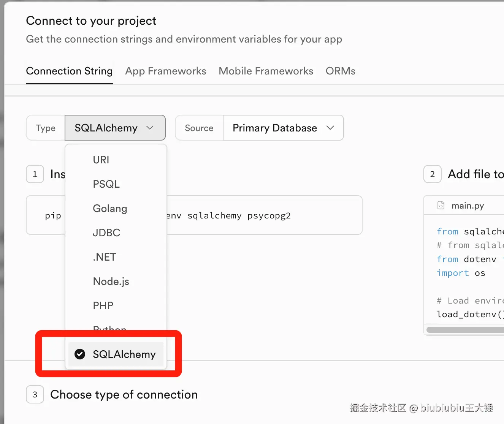This screenshot has height=424, width=504.
Task: Select Node.js in the dropdown menu
Action: (111, 281)
